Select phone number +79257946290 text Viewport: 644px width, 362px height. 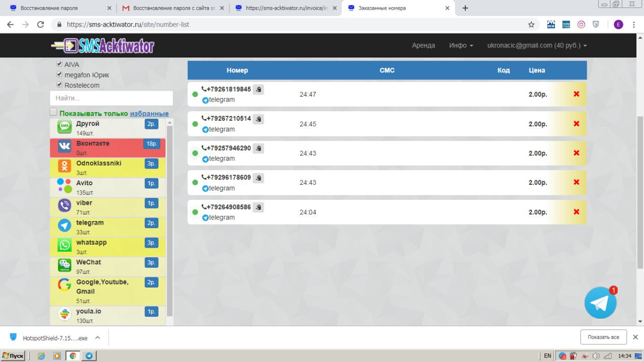click(228, 148)
